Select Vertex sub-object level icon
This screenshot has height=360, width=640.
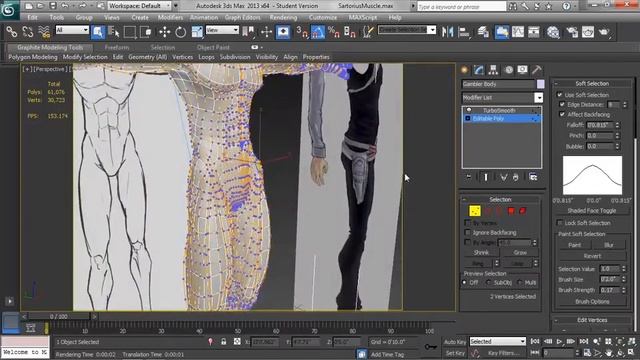click(475, 211)
